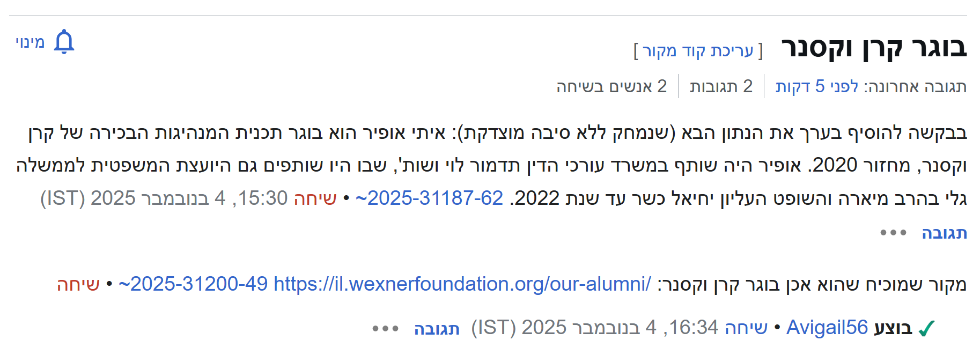Reply to Avigail56's comment via "תגובה"
The width and height of the screenshot is (980, 355).
437,329
